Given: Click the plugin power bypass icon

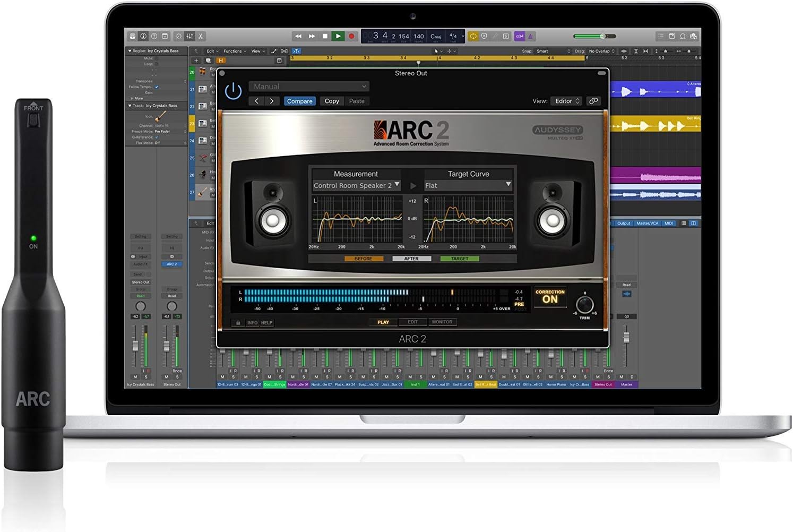Looking at the screenshot, I should coord(233,91).
